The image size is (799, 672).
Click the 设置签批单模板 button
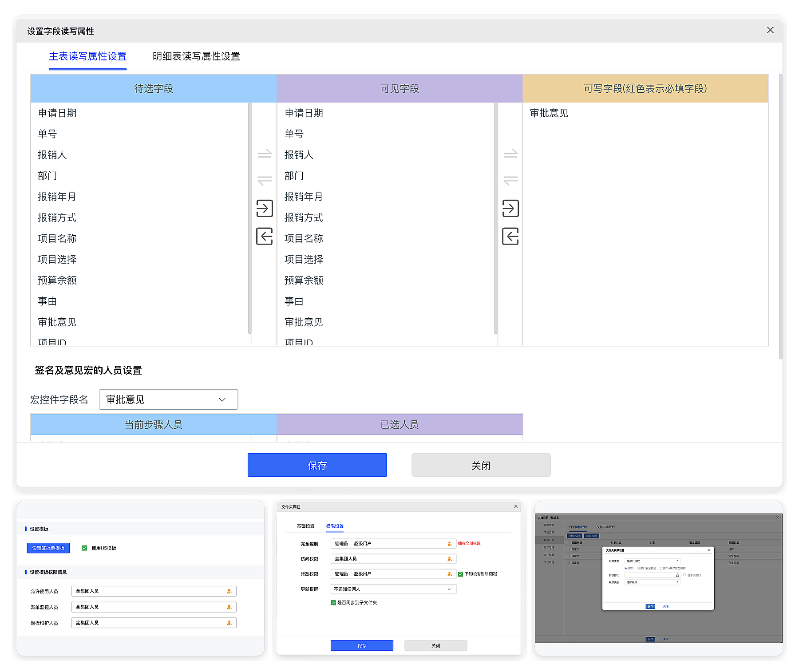tap(47, 548)
